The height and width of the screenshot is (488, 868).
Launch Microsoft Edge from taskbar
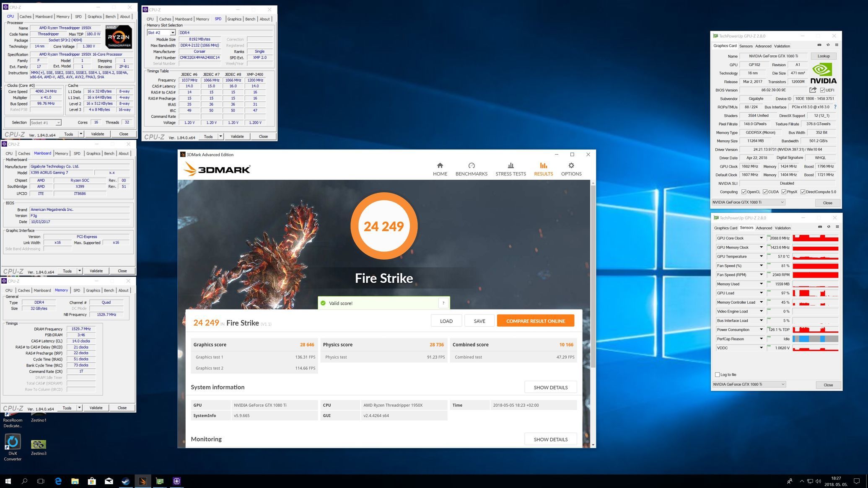coord(58,481)
